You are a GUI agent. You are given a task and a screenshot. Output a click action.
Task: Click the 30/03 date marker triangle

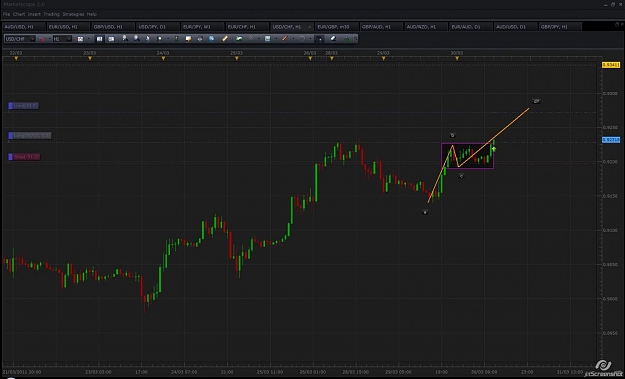[457, 59]
